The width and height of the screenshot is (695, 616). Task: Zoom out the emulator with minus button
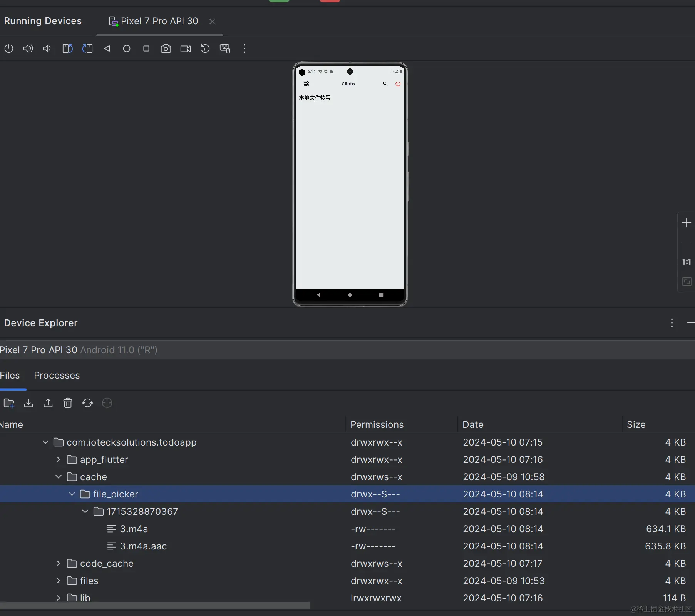pyautogui.click(x=687, y=242)
